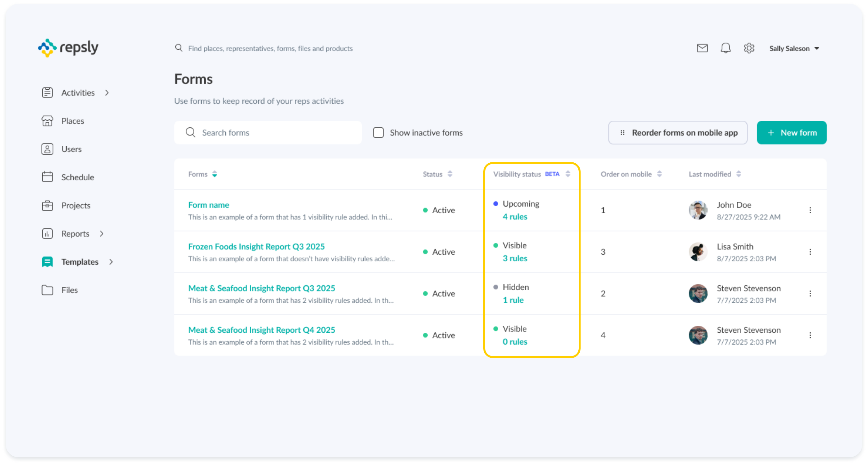Image resolution: width=868 pixels, height=465 pixels.
Task: Open the settings gear icon
Action: [749, 48]
